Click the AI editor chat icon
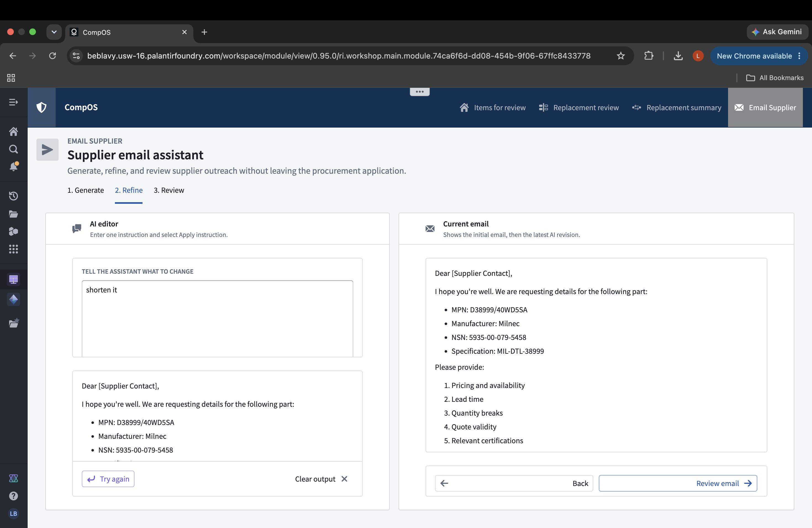The image size is (812, 528). pos(77,229)
